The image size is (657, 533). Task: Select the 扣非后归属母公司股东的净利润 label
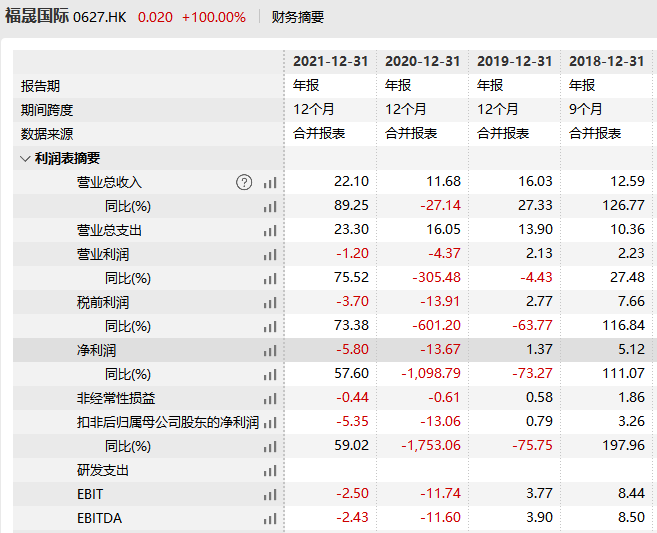(x=168, y=422)
